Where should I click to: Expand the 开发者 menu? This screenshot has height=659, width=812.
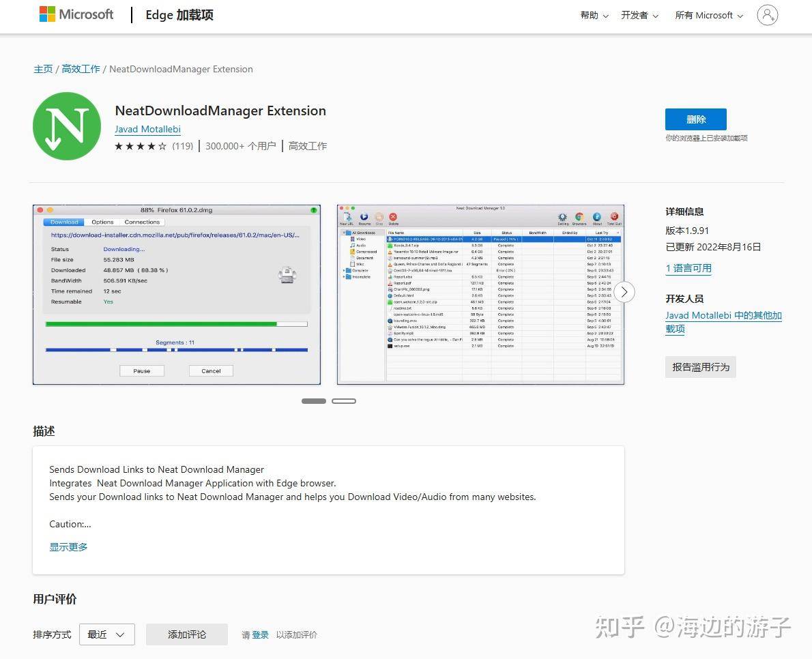coord(639,16)
